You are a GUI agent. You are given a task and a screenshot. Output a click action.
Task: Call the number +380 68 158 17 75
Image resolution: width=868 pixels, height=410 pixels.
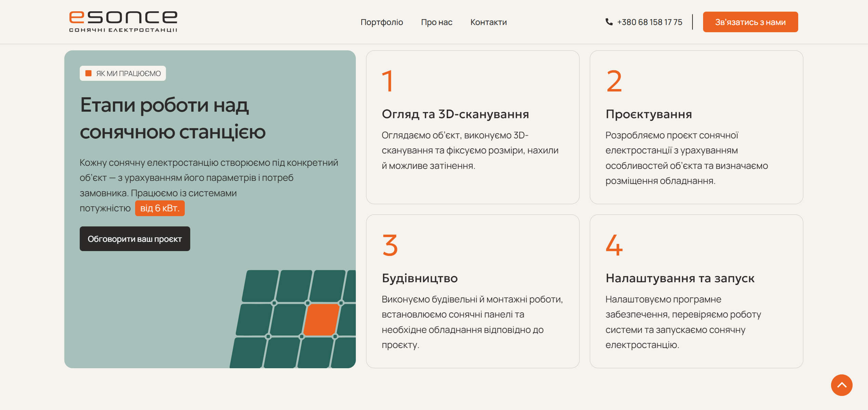click(x=649, y=22)
